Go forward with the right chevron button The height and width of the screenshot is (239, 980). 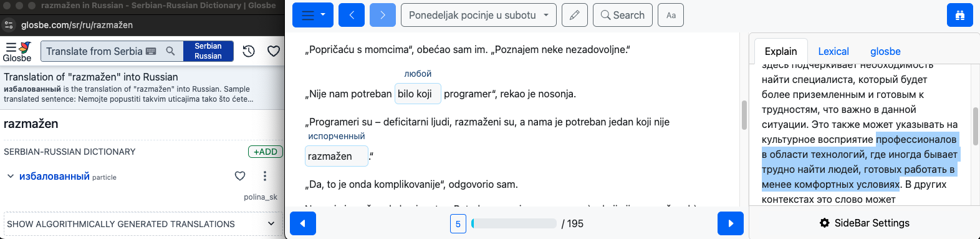[383, 15]
